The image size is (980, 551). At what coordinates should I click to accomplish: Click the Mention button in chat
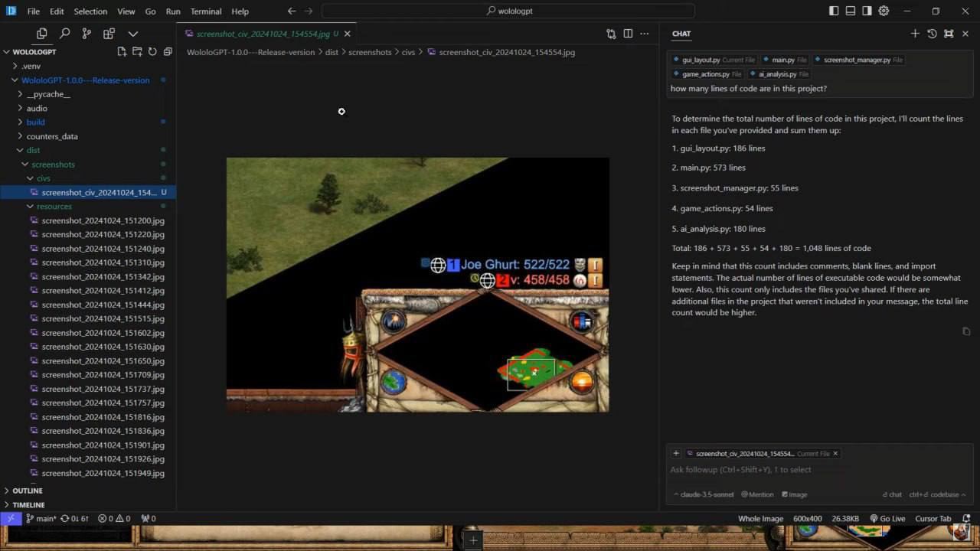click(757, 494)
